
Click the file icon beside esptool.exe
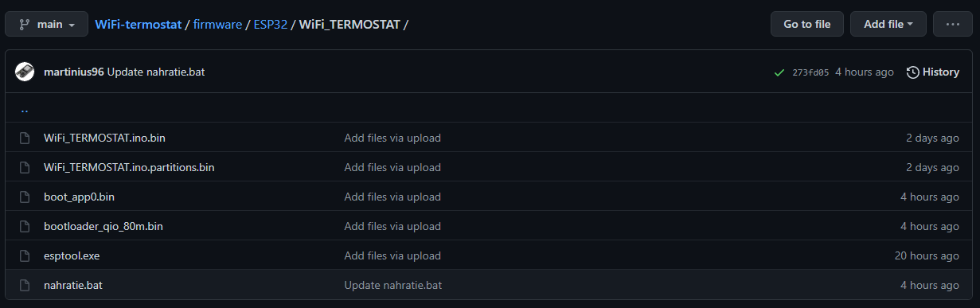coord(25,255)
